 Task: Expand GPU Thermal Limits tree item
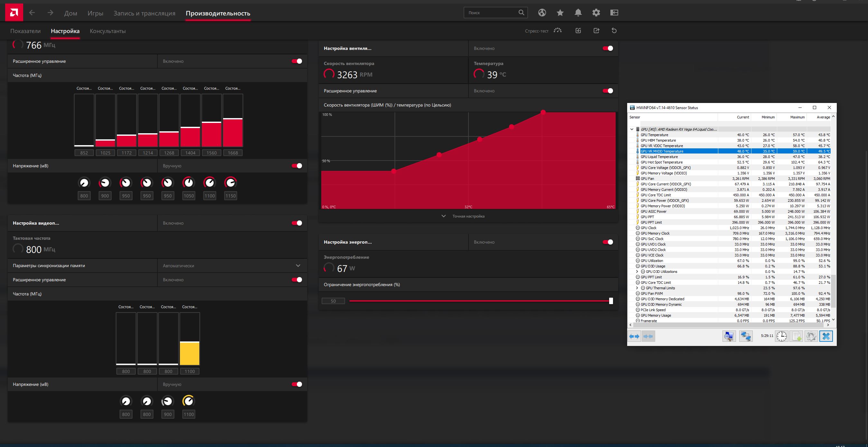pos(637,288)
